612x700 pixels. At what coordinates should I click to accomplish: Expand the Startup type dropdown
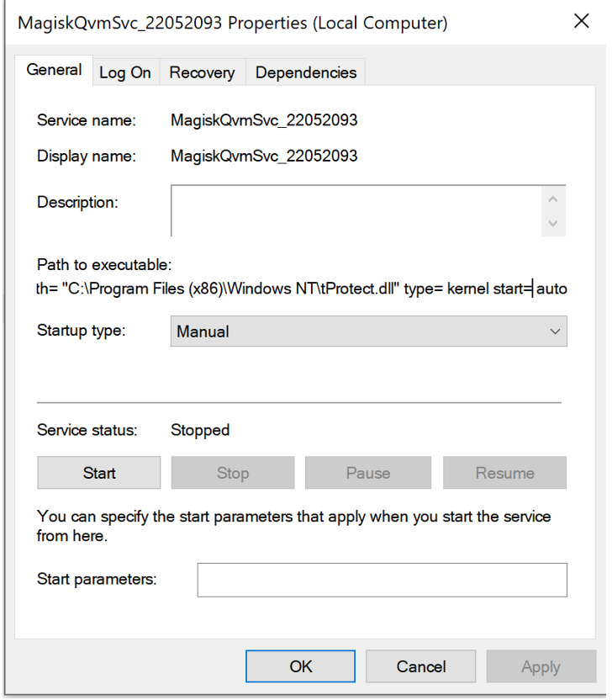[368, 331]
